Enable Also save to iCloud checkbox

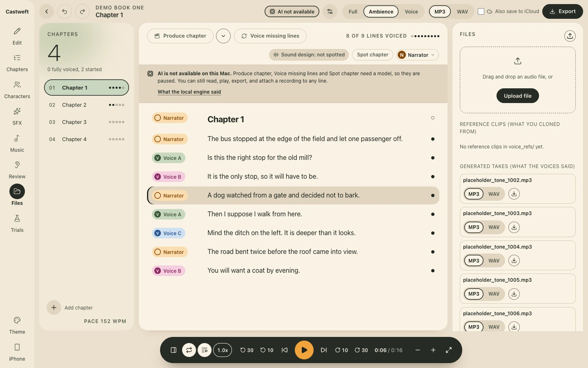tap(481, 11)
